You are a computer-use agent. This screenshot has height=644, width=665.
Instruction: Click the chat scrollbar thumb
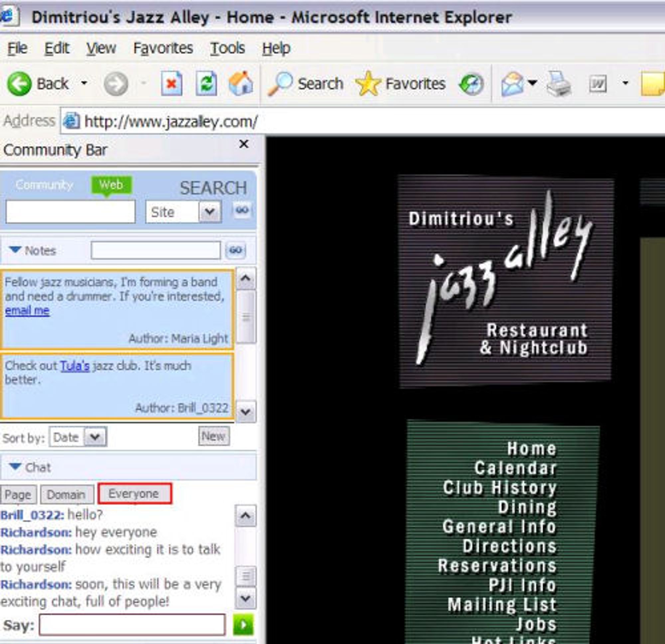click(x=246, y=576)
